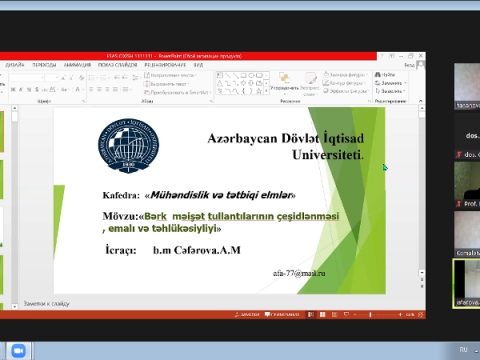Viewport: 480px width, 360px height.
Task: Switch to the ПОКАЗ СЛАЙДОВ tab
Action: click(117, 65)
